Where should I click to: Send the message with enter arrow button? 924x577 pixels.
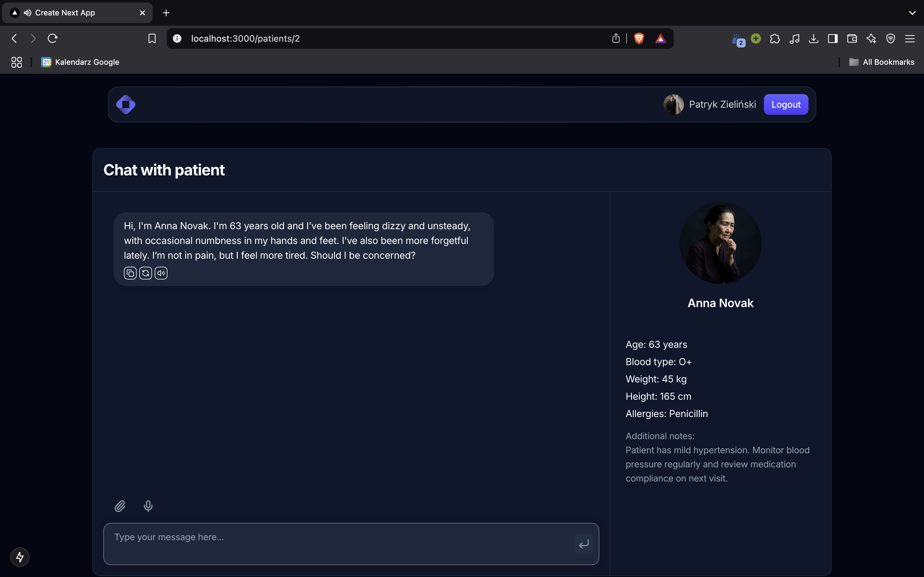583,544
